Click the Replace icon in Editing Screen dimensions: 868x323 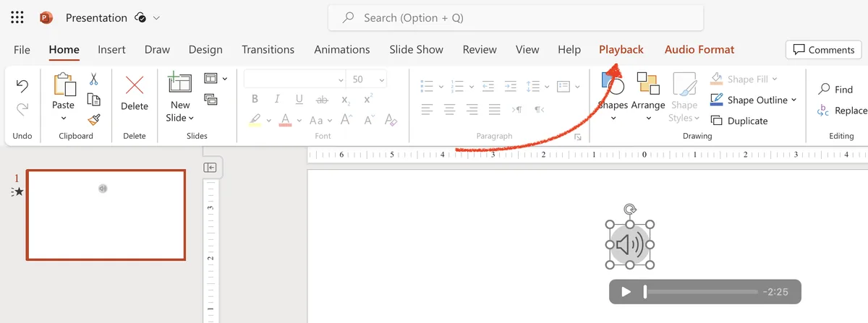(x=823, y=111)
